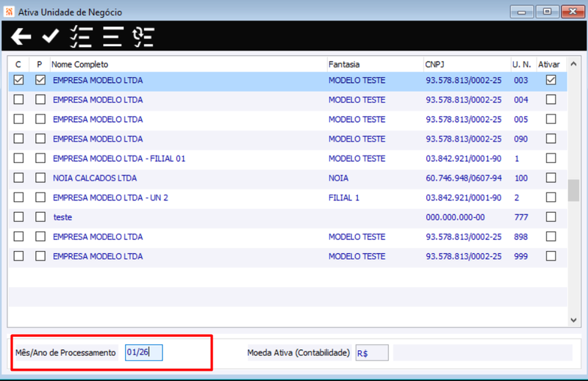Check Ativar checkbox for unit 004
The height and width of the screenshot is (381, 588).
tap(551, 100)
